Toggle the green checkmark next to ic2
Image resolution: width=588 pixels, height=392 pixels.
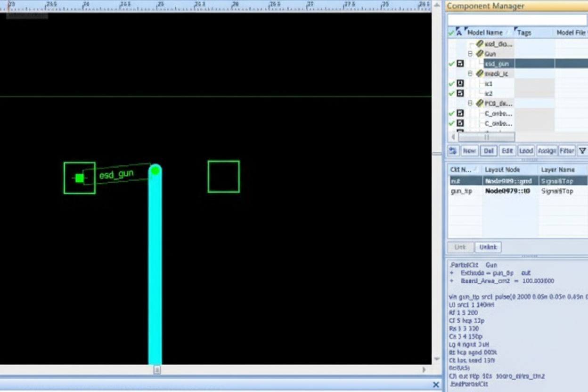(452, 93)
